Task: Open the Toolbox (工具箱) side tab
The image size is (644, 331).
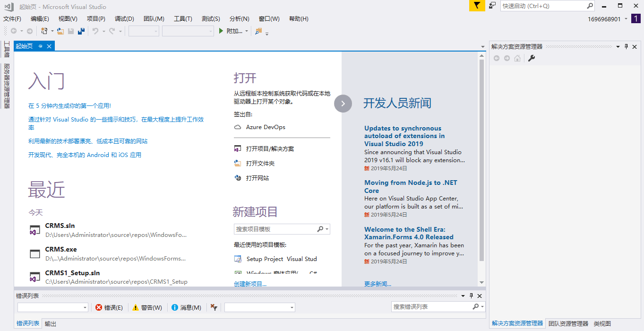Action: [7, 49]
